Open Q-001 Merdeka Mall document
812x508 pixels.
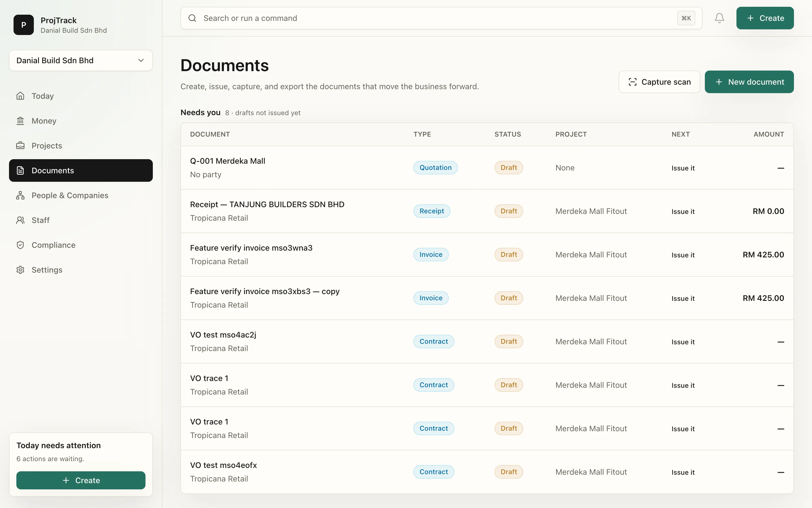(x=228, y=161)
